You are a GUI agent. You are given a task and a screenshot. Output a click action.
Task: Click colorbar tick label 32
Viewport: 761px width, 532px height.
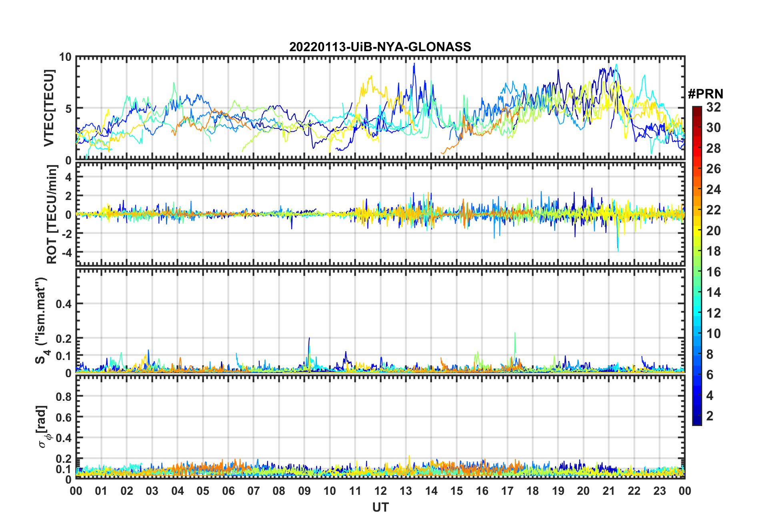[713, 107]
